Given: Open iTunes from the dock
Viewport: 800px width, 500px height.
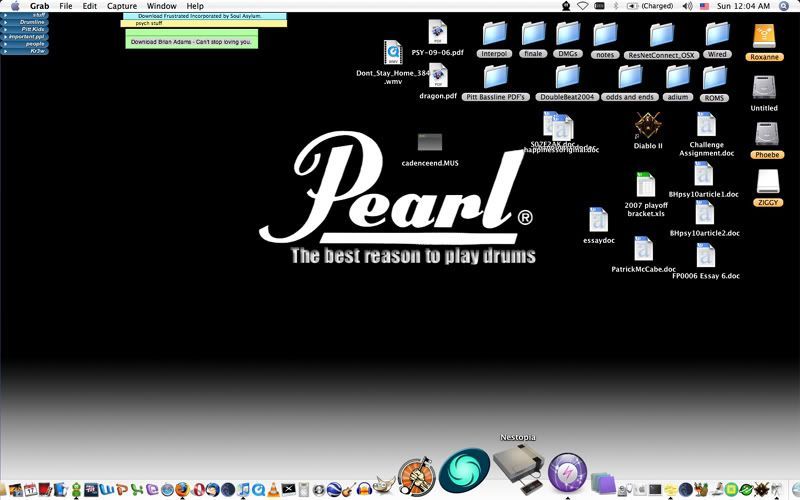Looking at the screenshot, I should pyautogui.click(x=244, y=490).
